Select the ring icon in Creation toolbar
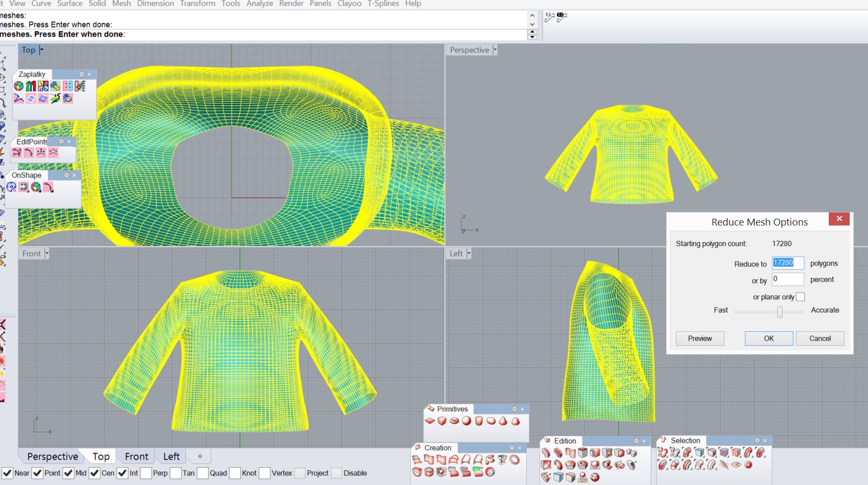Screen dimensions: 868x485 [515, 460]
